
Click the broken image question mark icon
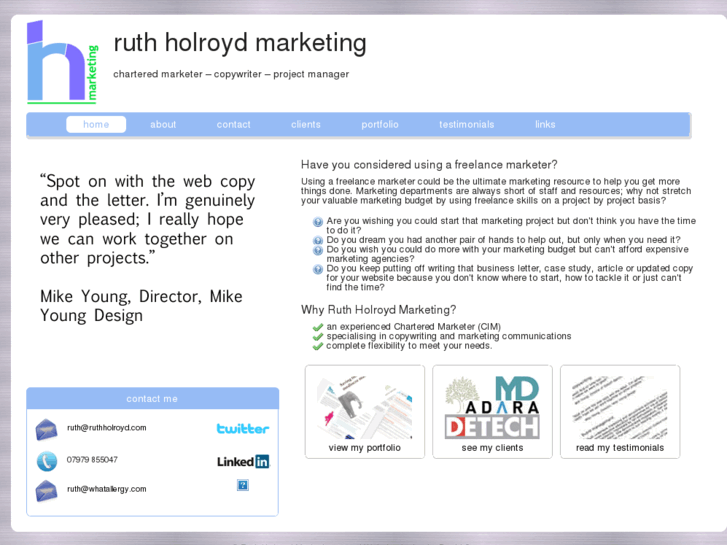point(242,485)
